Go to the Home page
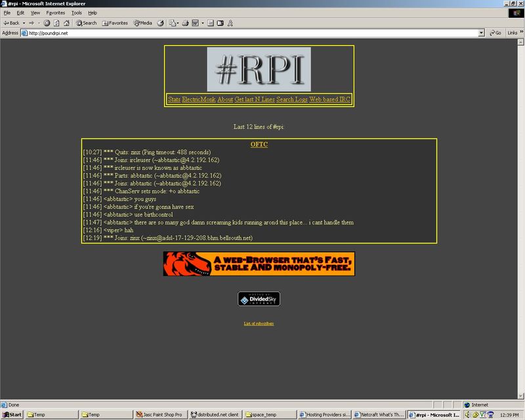 pos(66,23)
